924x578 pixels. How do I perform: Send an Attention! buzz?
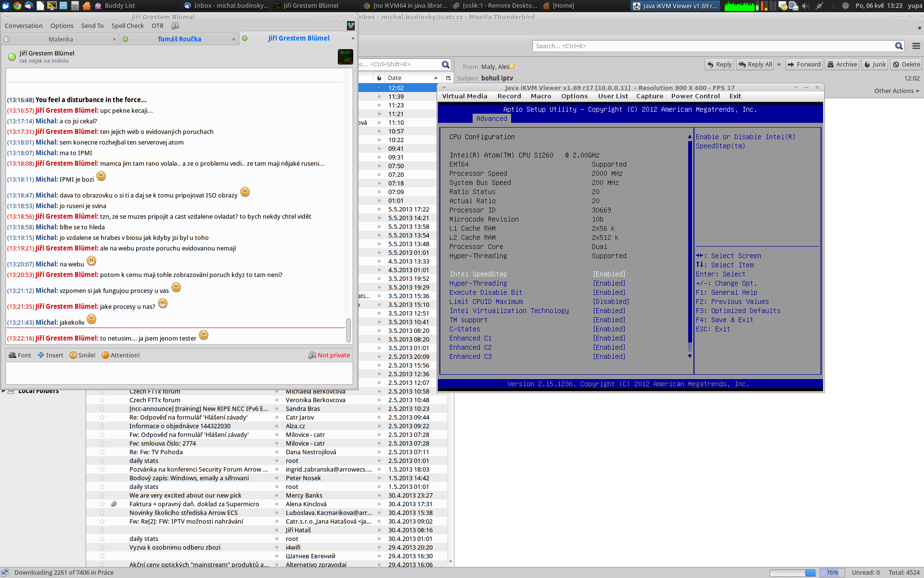(x=121, y=355)
